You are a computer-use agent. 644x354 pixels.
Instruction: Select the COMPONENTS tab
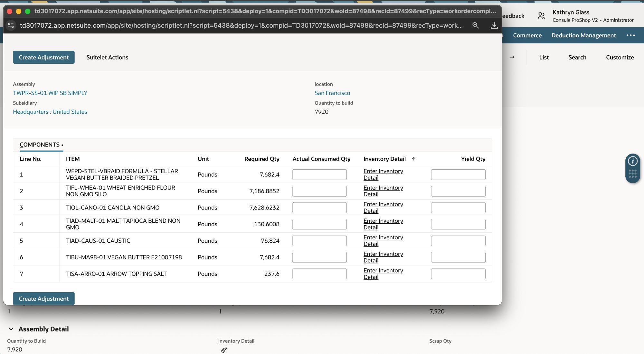pos(40,145)
